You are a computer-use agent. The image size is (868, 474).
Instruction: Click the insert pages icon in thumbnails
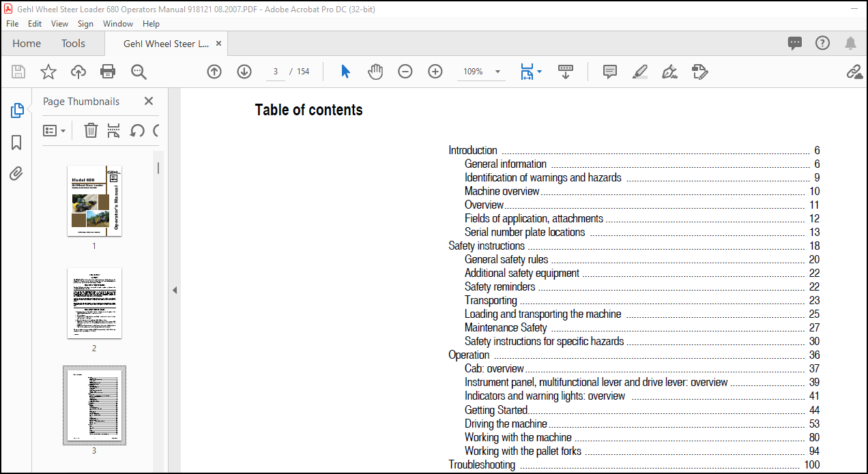point(114,130)
